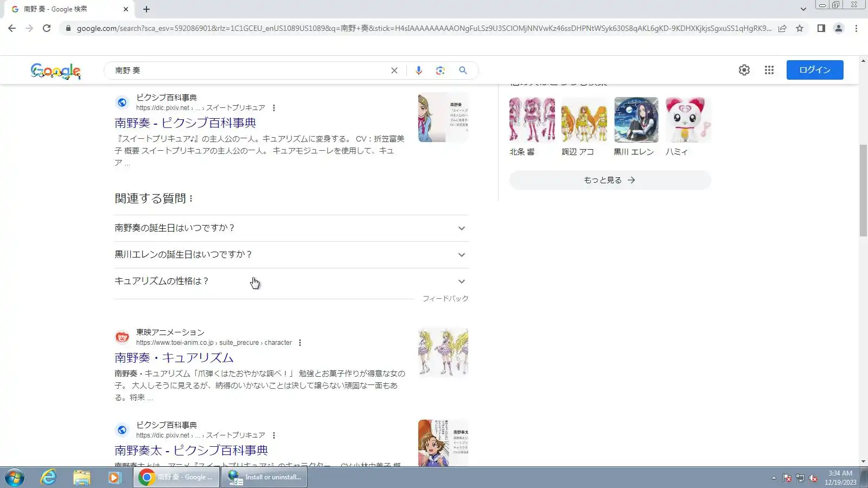Reload the current Google search page
The height and width of the screenshot is (488, 868).
click(47, 28)
